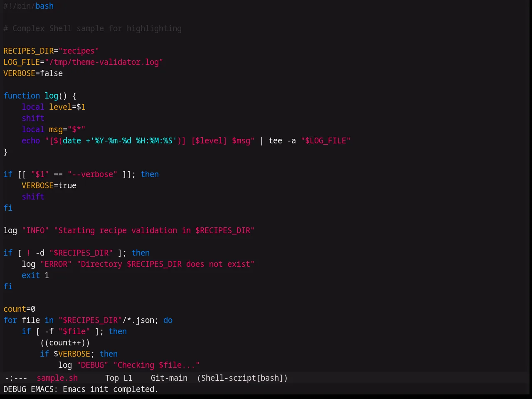The image size is (532, 399).
Task: Click the date format string '%Y-%m-%d %H:%M:%S'
Action: pos(133,140)
